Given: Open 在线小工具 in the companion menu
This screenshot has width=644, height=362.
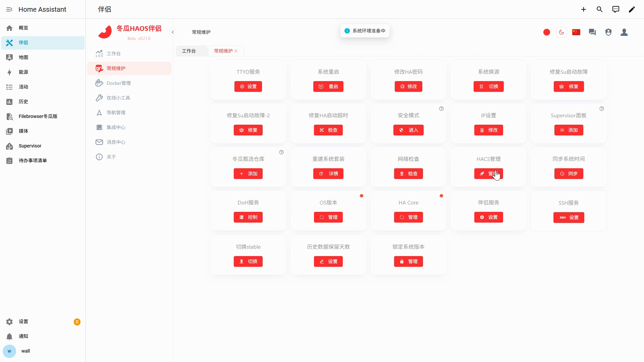Looking at the screenshot, I should point(129,98).
